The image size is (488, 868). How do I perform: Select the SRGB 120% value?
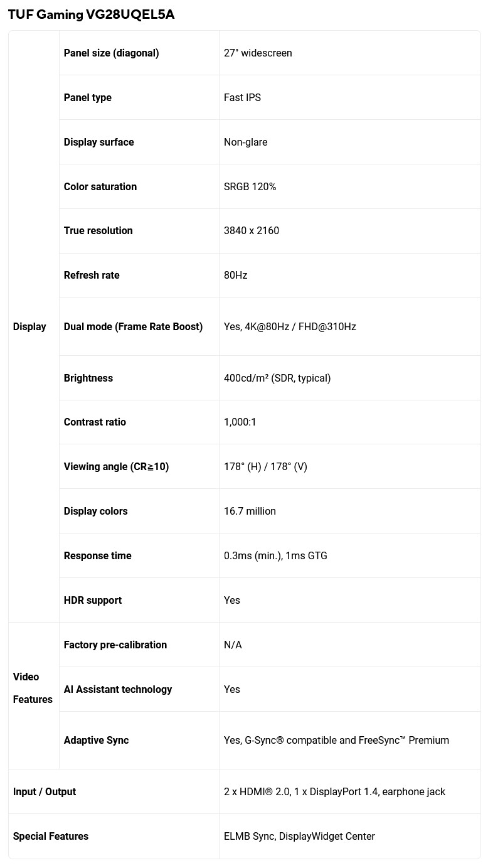pos(250,187)
